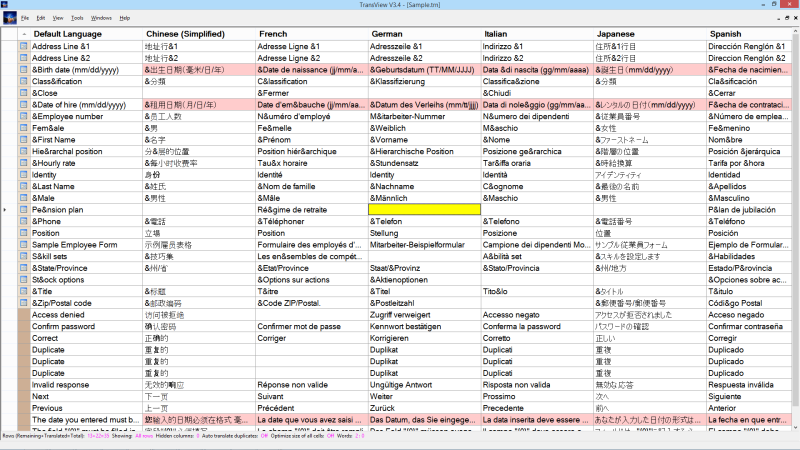This screenshot has height=450, width=800.
Task: Click the row icon for &Employee number
Action: coord(23,116)
